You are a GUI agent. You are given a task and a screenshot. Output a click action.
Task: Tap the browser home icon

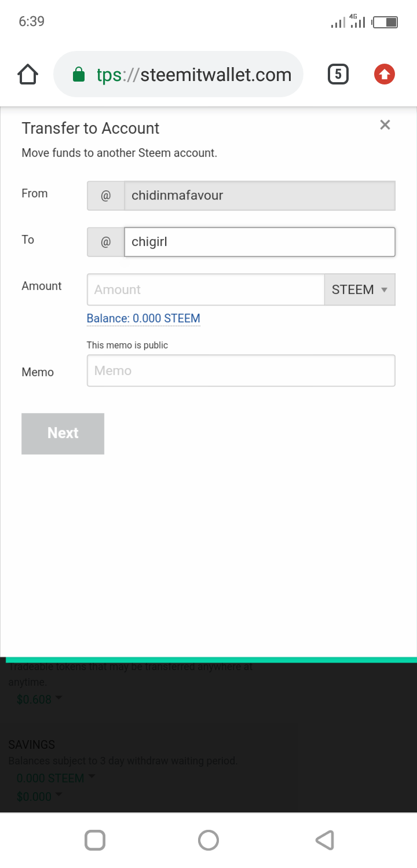pyautogui.click(x=28, y=75)
